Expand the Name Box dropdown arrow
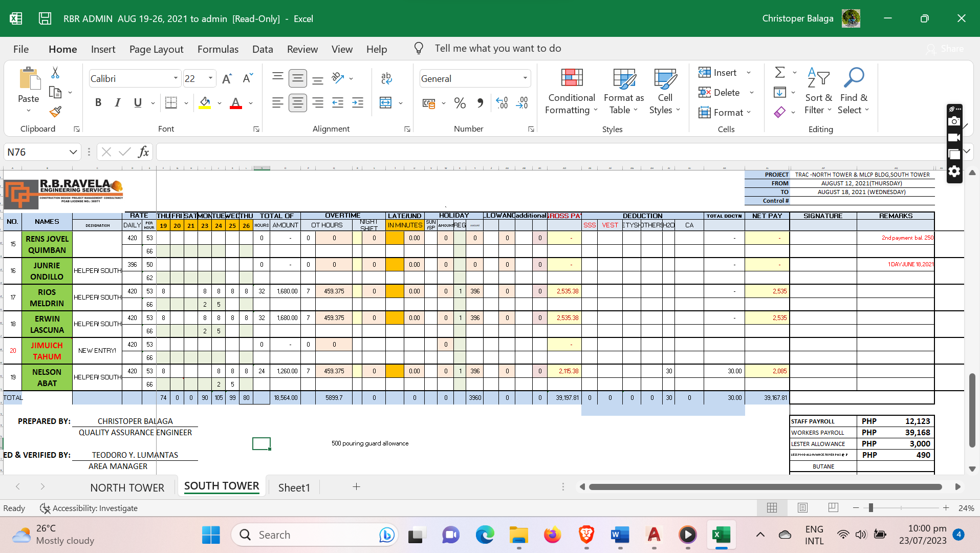Image resolution: width=980 pixels, height=553 pixels. click(73, 152)
